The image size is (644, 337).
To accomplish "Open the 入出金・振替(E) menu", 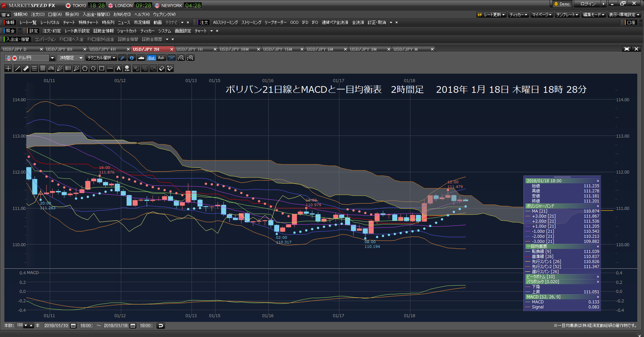I will pos(96,14).
